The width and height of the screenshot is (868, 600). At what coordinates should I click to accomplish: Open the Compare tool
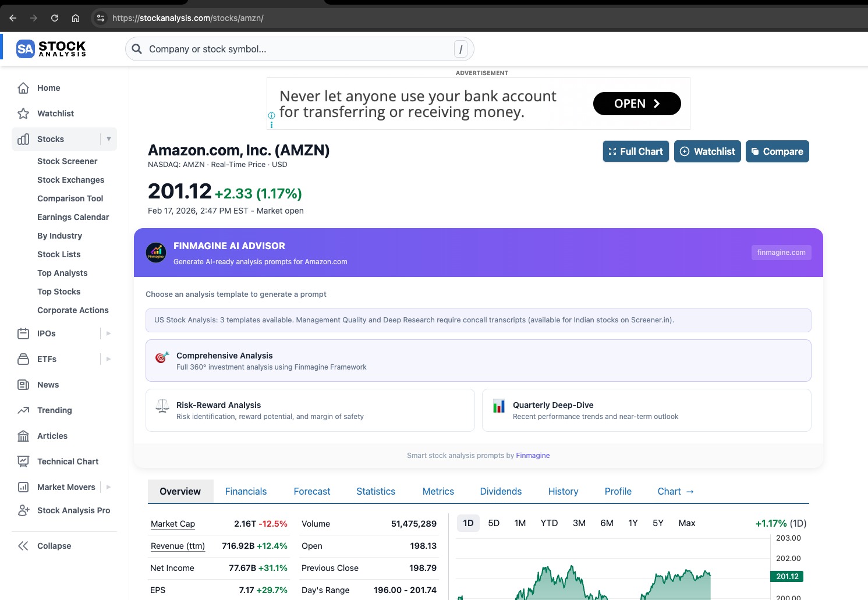coord(777,151)
